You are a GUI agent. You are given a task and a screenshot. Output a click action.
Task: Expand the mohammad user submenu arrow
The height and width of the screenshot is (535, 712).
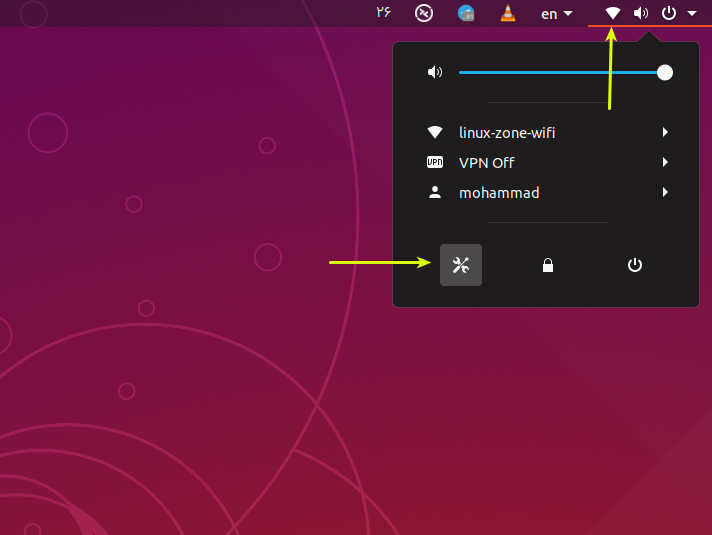coord(665,192)
